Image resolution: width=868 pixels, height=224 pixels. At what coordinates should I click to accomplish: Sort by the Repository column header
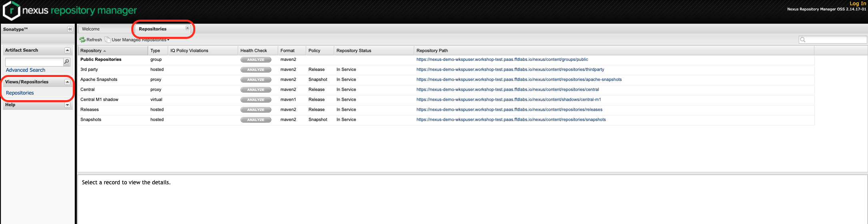coord(113,50)
